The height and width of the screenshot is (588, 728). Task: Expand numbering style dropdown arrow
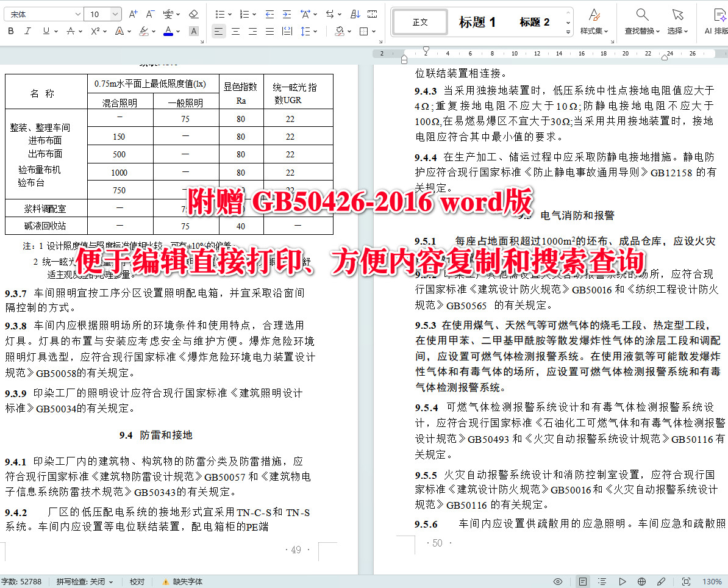(254, 15)
